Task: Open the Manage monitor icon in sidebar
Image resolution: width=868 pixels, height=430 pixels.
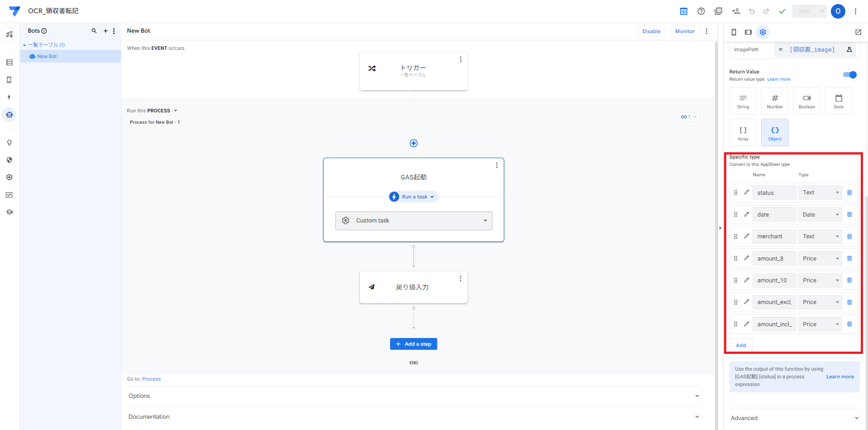Action: point(9,195)
